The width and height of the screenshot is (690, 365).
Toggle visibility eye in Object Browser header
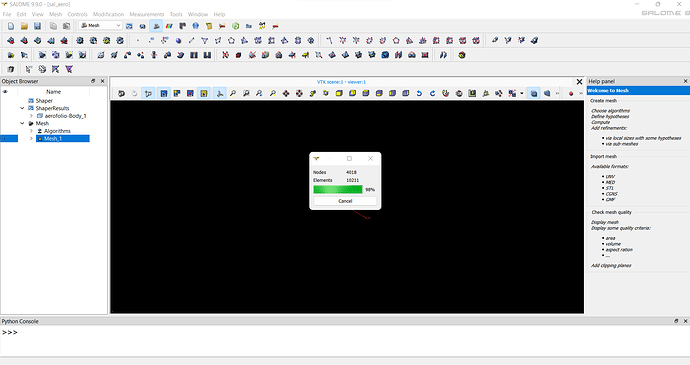coord(5,92)
